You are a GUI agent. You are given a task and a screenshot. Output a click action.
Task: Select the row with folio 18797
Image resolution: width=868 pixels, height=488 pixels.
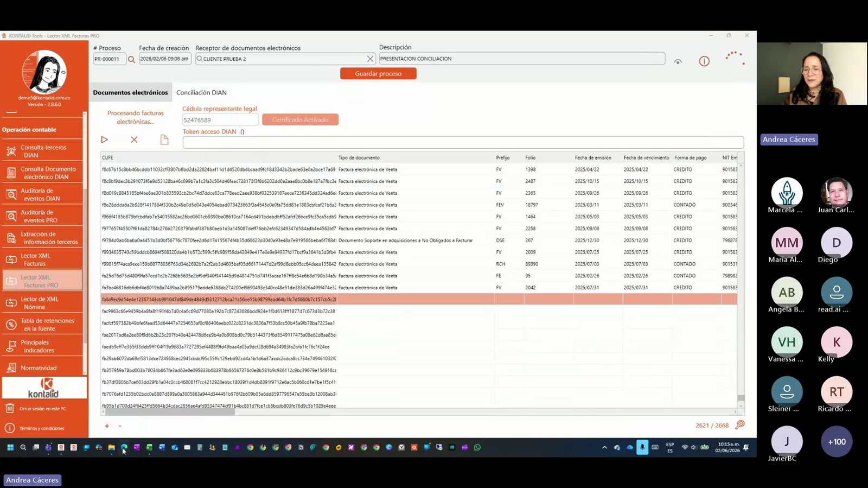(419, 205)
